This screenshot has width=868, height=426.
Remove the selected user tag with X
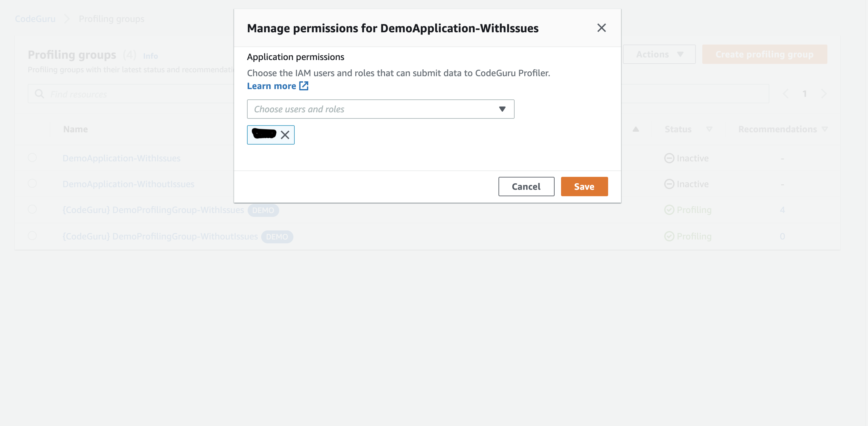[x=285, y=135]
